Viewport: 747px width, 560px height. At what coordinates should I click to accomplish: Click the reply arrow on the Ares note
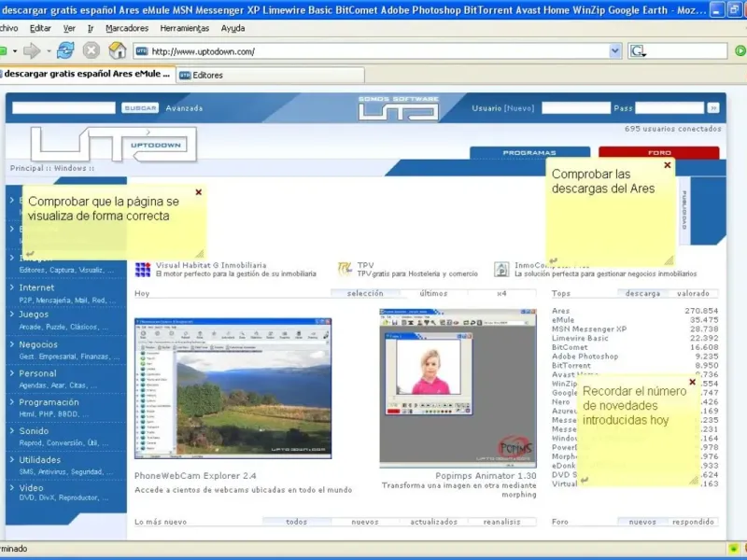tap(553, 261)
